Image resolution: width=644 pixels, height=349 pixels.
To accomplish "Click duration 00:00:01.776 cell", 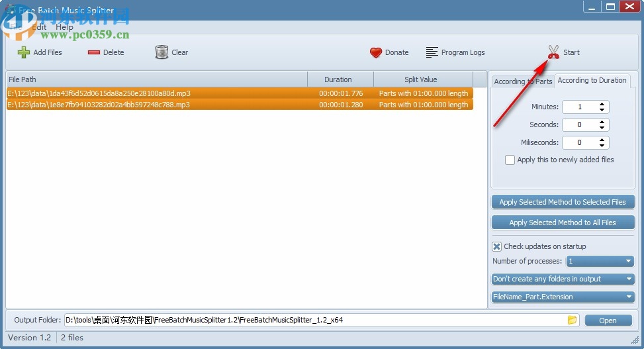I will (341, 93).
